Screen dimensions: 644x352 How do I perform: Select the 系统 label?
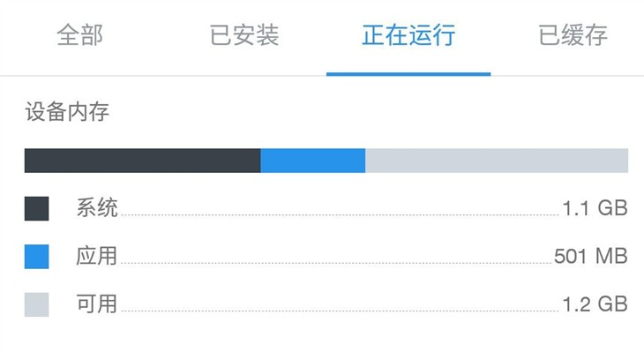[x=97, y=208]
